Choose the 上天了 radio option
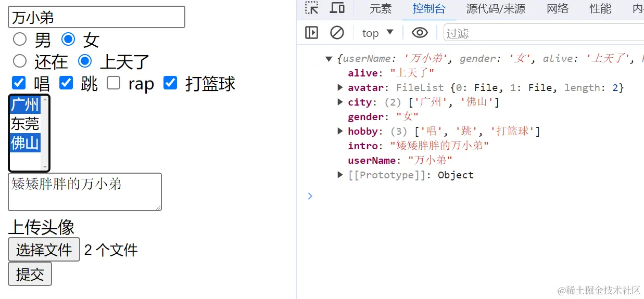644x299 pixels. tap(85, 61)
